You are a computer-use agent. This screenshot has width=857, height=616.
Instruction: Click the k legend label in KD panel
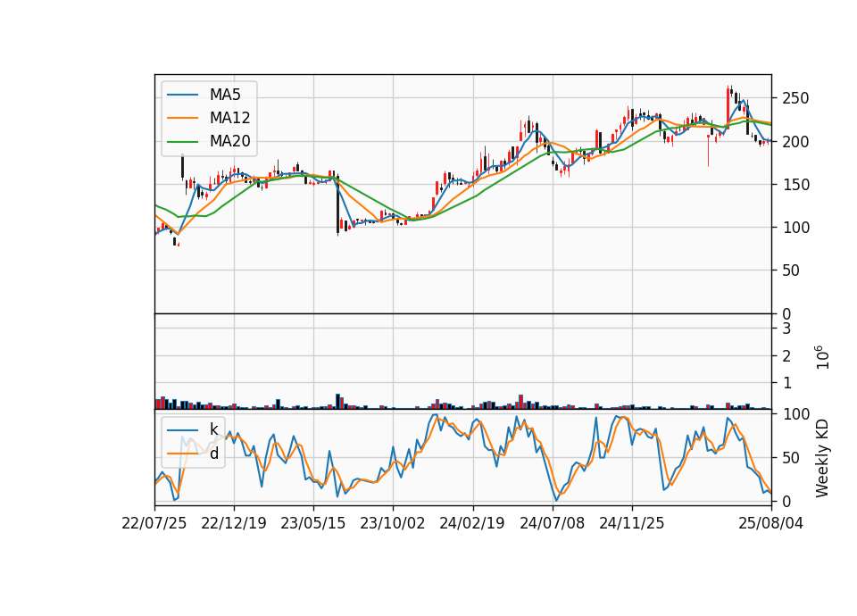point(213,429)
